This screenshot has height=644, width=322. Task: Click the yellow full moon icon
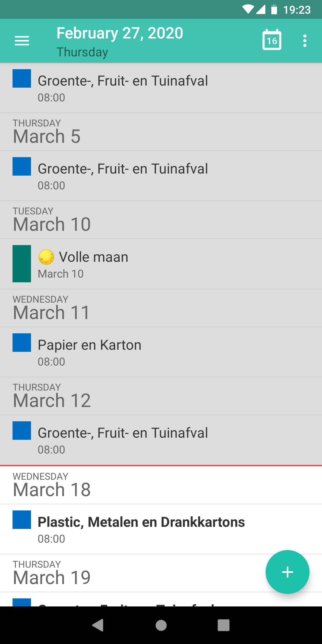coord(46,257)
